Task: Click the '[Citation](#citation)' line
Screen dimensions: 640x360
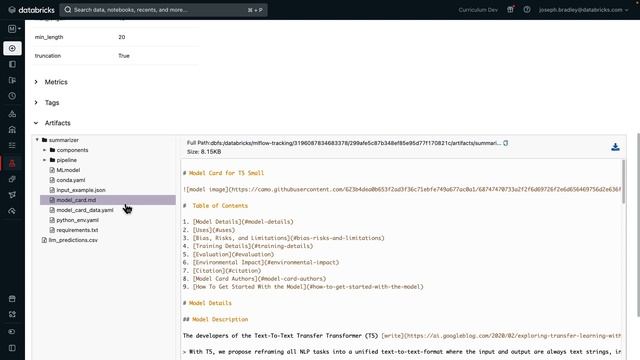Action: click(227, 271)
